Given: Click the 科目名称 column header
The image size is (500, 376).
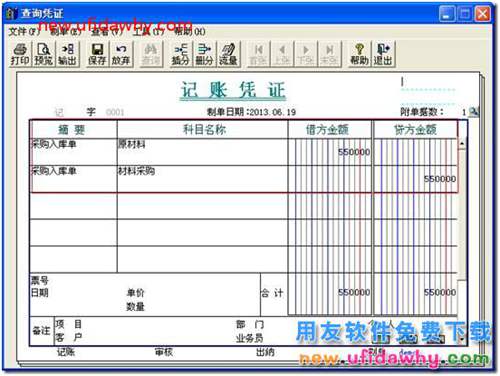Looking at the screenshot, I should click(x=204, y=129).
